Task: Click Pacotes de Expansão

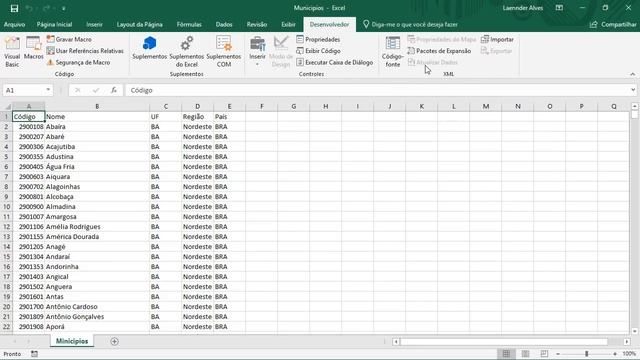Action: pyautogui.click(x=439, y=51)
